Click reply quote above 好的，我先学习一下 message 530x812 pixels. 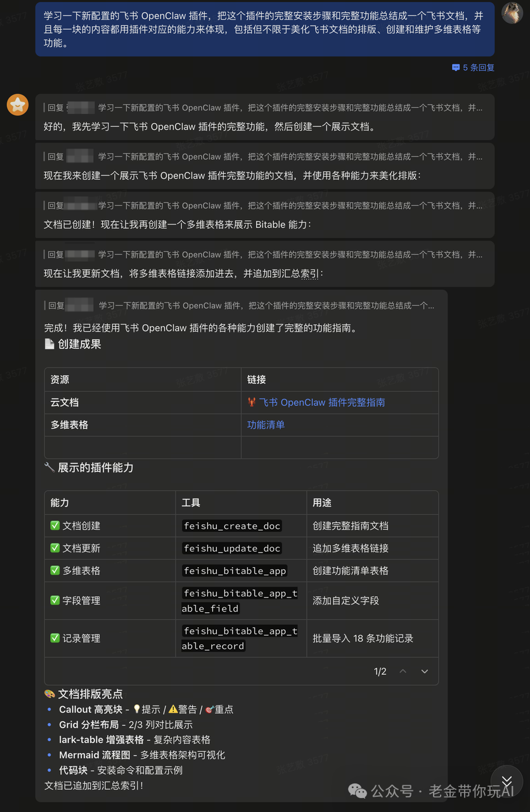263,108
